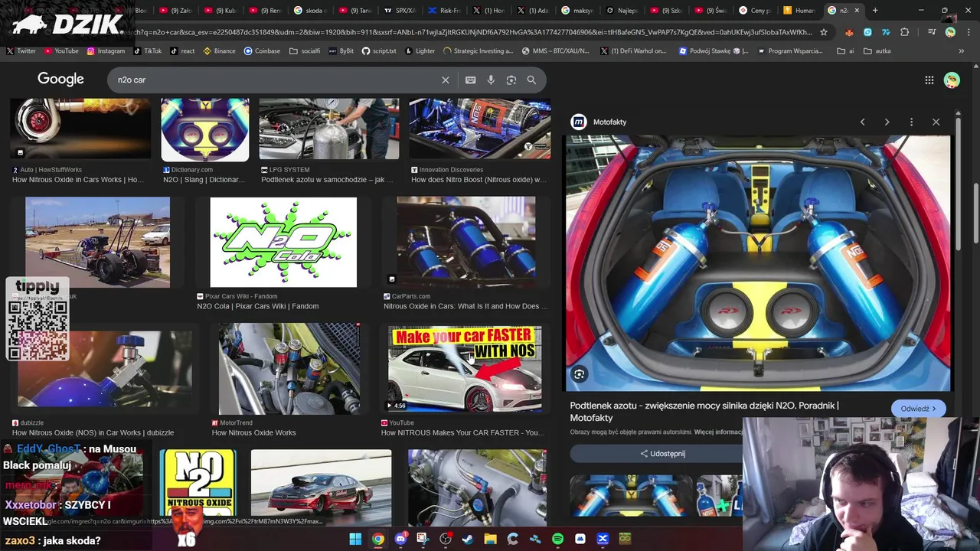The image size is (980, 551).
Task: Open the Windows Start menu
Action: 355,539
